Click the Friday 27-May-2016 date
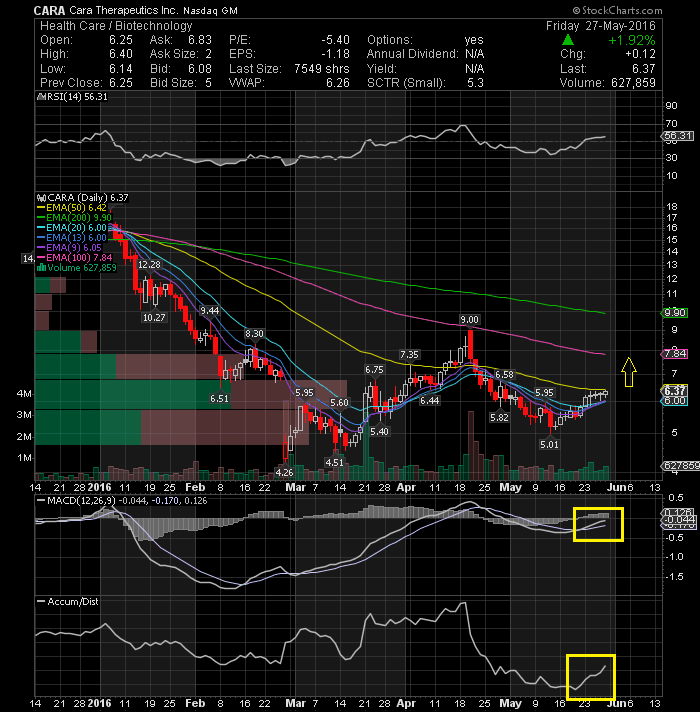Viewport: 700px width, 712px height. click(601, 26)
